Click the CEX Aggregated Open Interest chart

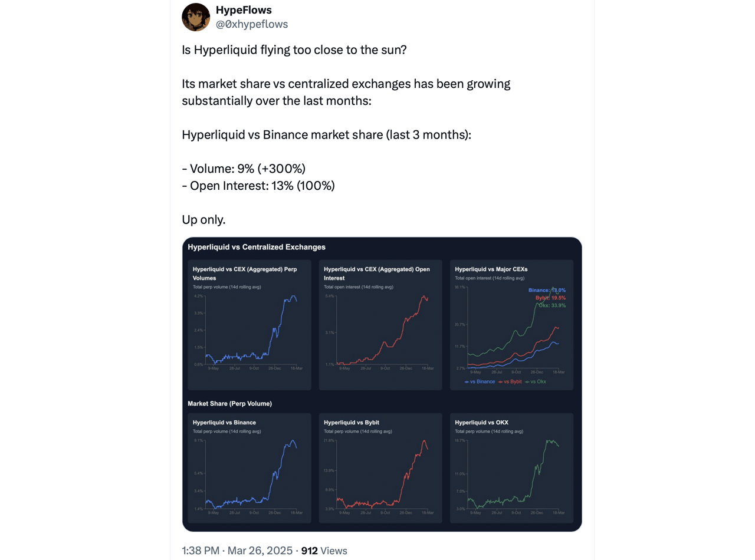[380, 330]
